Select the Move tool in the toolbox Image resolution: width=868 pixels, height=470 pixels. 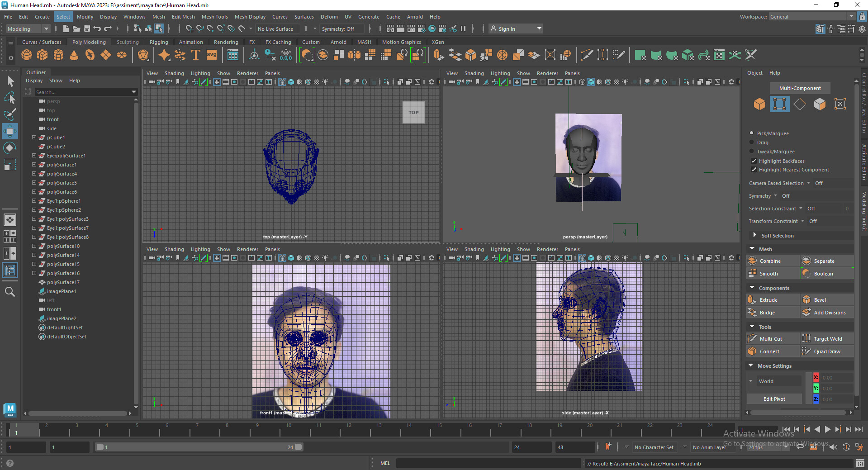tap(10, 131)
